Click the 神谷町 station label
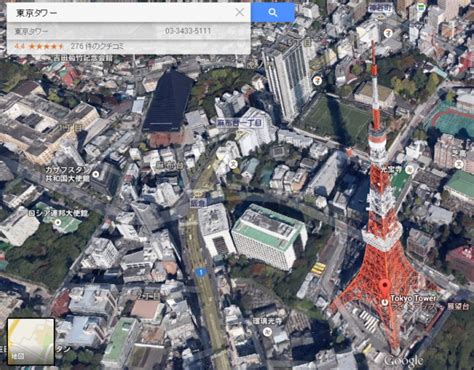The width and height of the screenshot is (474, 370). point(379,7)
